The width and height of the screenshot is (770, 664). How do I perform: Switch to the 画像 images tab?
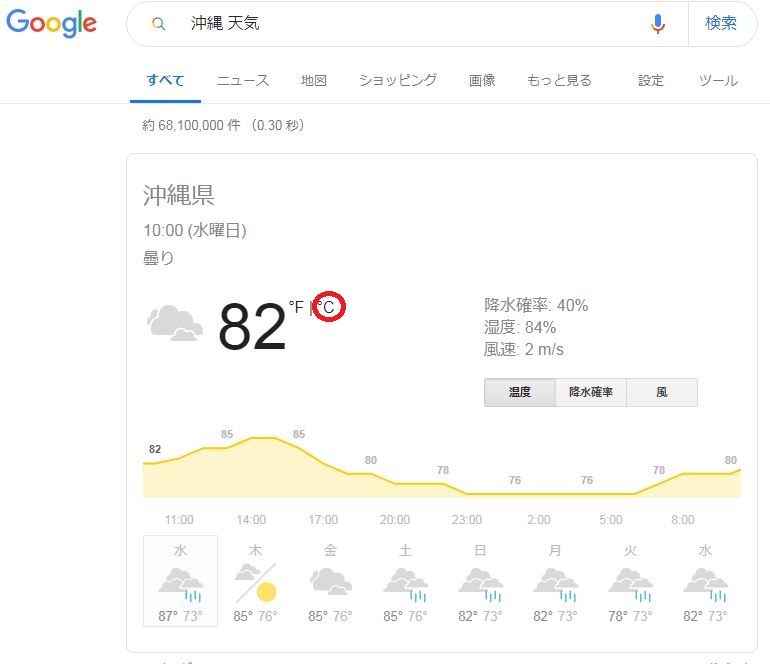point(482,81)
